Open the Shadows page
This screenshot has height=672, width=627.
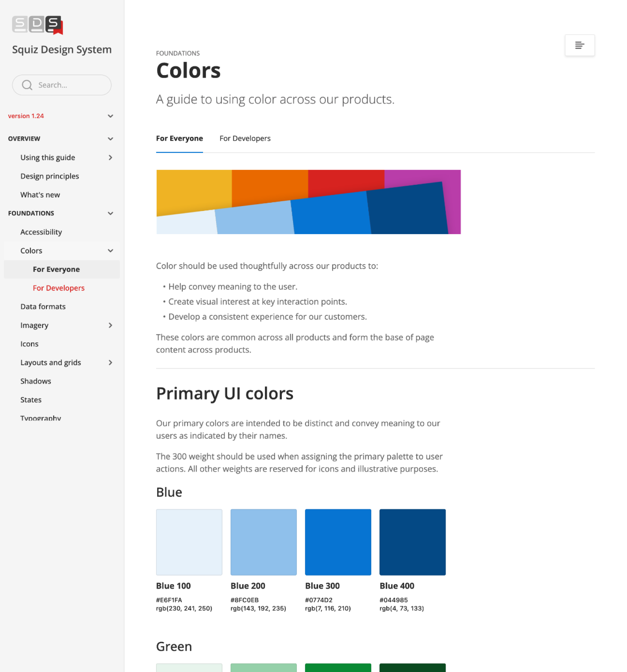point(36,381)
